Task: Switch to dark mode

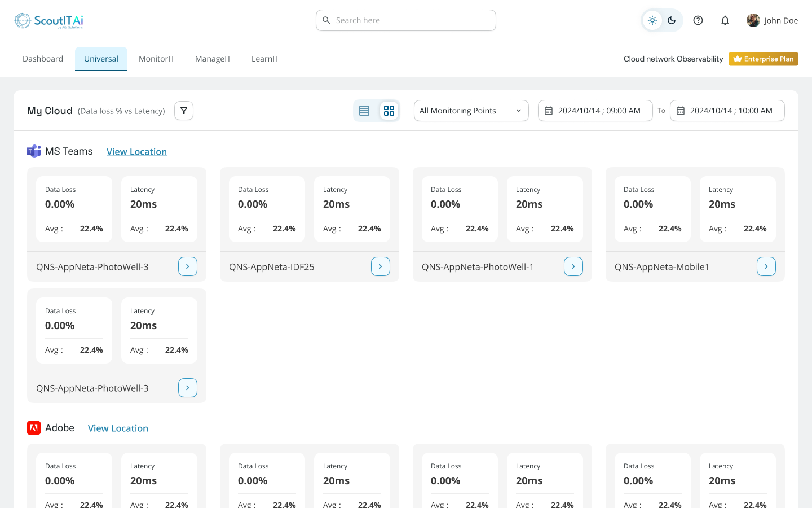Action: pyautogui.click(x=671, y=20)
